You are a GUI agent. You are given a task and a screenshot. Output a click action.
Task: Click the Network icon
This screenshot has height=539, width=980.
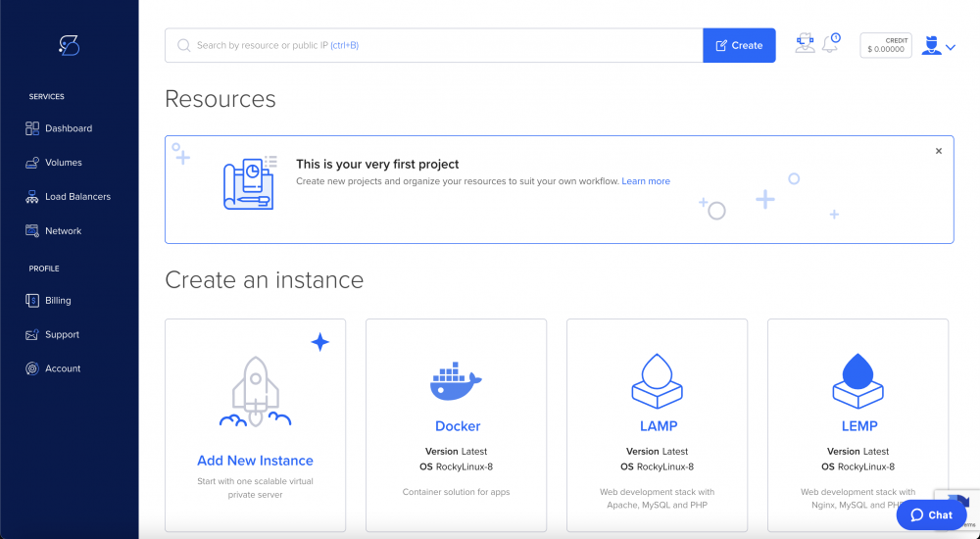[x=32, y=230]
